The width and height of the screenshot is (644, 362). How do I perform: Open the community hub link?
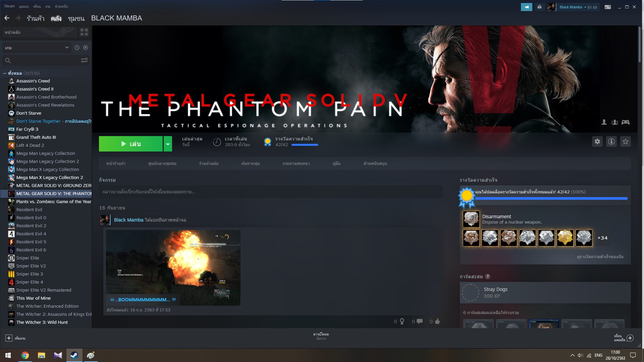(x=162, y=164)
